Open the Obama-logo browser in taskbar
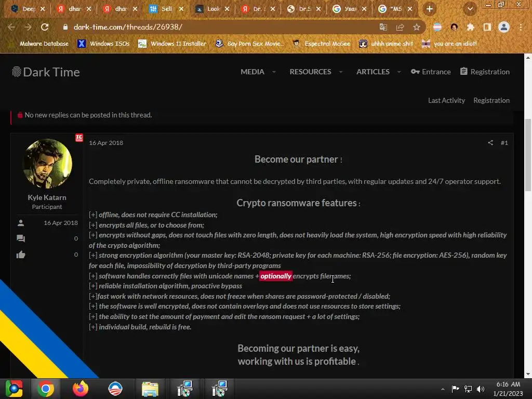This screenshot has height=399, width=532. pyautogui.click(x=115, y=389)
